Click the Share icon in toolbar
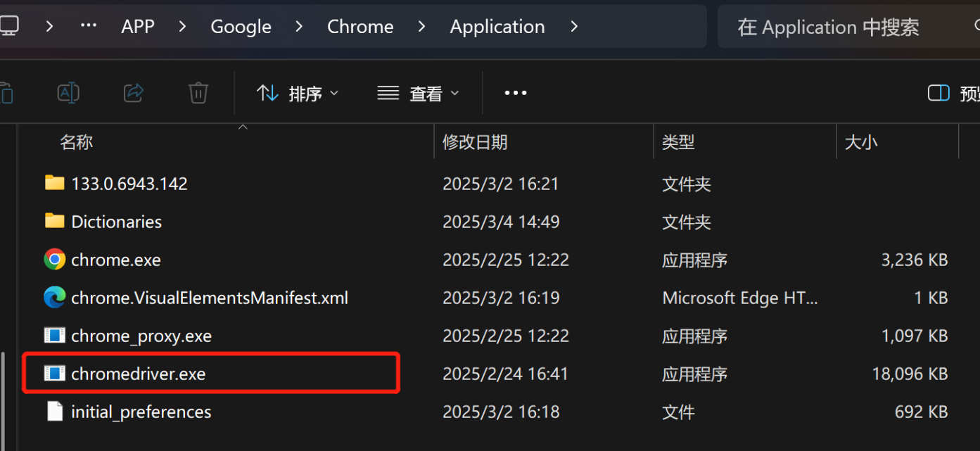The image size is (980, 451). tap(133, 92)
